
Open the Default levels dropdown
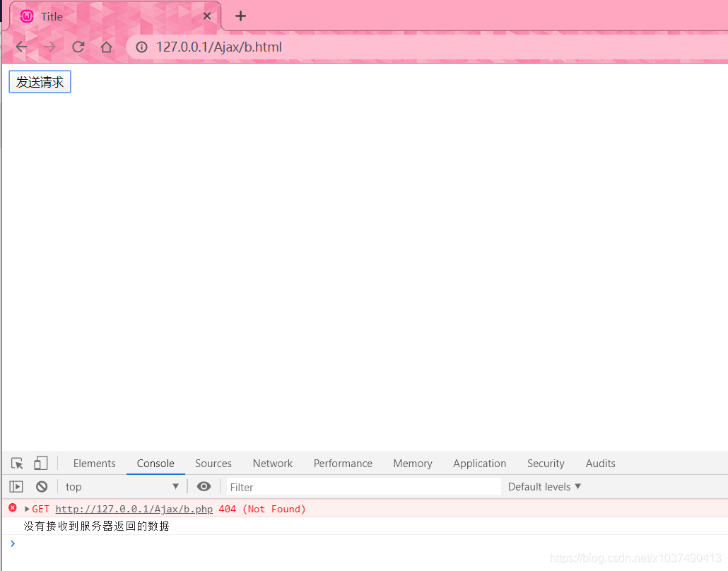(544, 486)
